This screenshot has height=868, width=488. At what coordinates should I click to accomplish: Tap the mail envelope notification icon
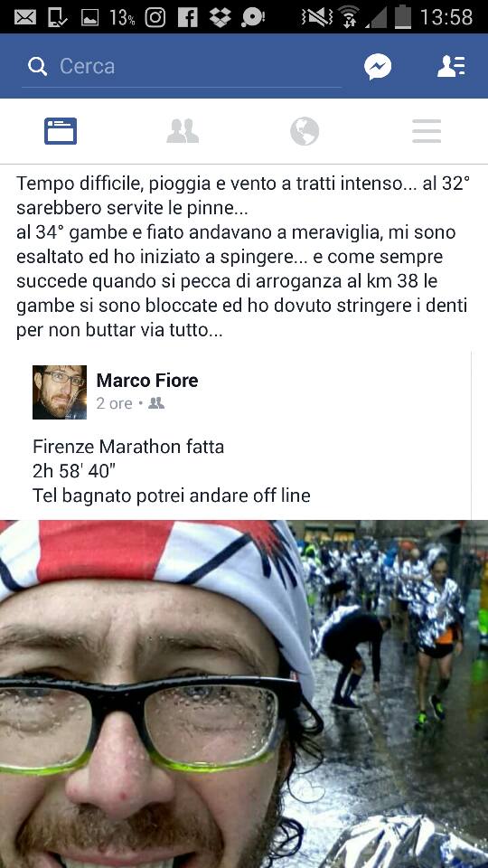click(x=25, y=17)
